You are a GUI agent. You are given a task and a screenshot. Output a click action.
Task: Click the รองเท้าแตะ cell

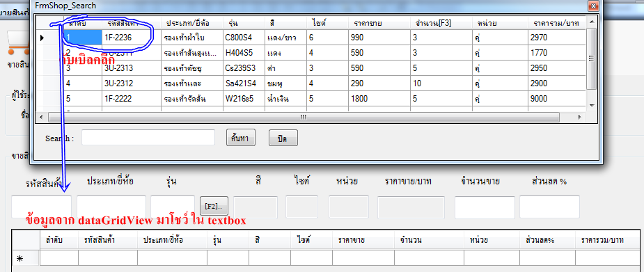click(x=191, y=83)
